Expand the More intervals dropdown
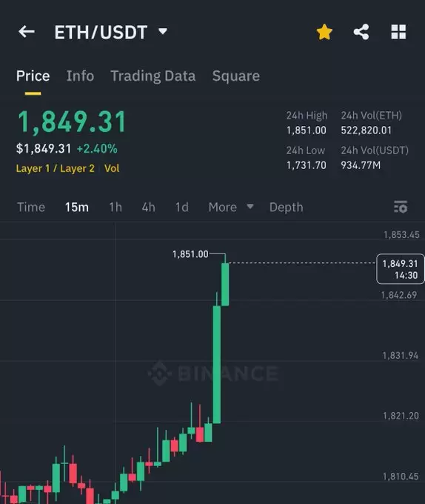425x504 pixels. click(231, 207)
